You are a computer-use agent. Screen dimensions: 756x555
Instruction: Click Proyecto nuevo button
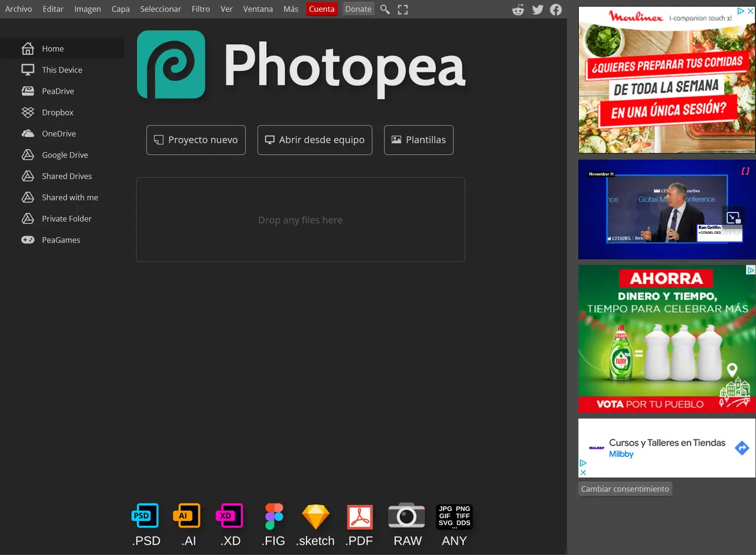click(196, 140)
